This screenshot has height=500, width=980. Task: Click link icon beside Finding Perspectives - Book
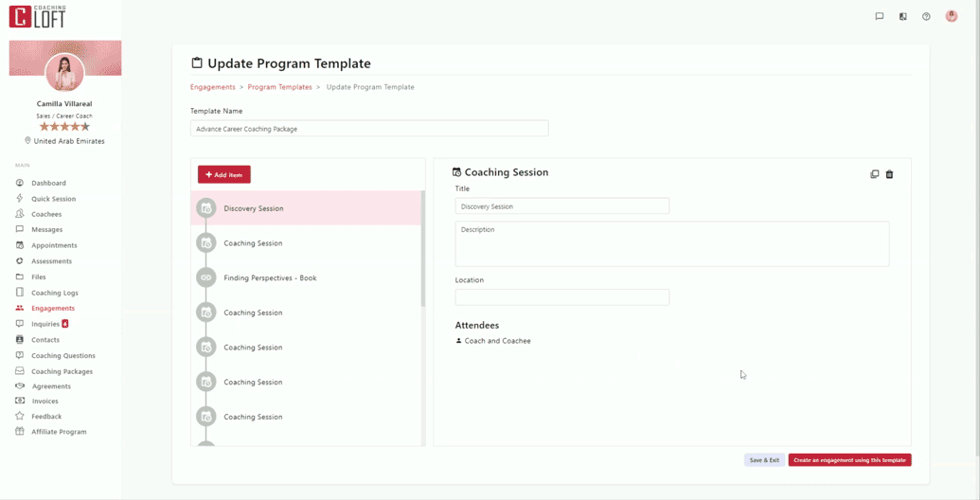[x=206, y=277]
